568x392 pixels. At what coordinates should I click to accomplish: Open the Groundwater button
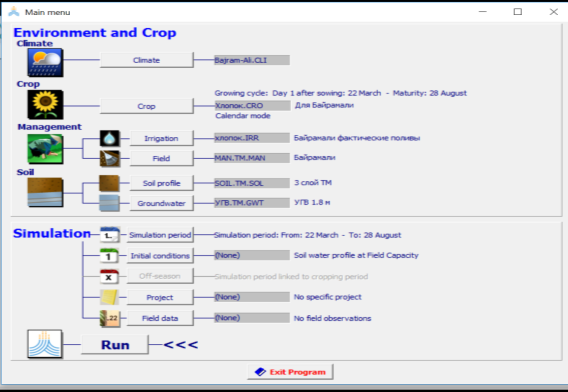(162, 203)
